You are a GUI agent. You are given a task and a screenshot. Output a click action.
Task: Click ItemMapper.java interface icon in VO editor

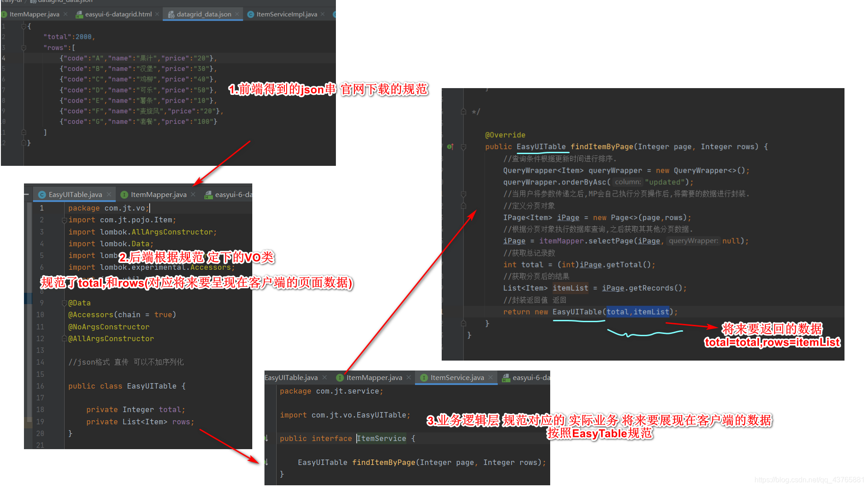click(x=124, y=195)
